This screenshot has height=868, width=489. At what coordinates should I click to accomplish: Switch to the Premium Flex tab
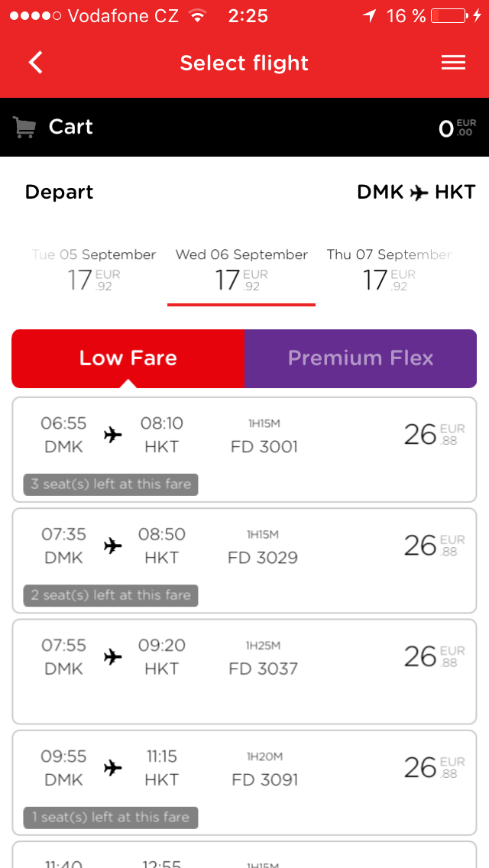360,358
